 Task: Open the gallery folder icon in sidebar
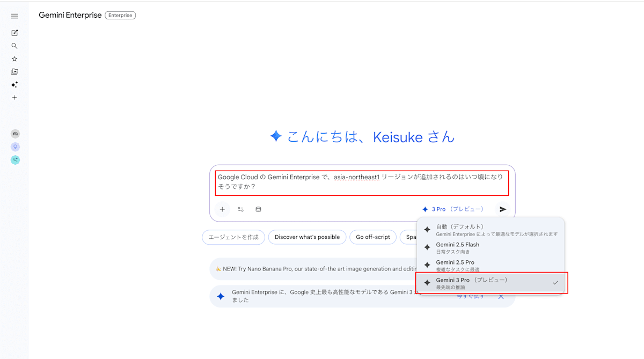coord(14,72)
